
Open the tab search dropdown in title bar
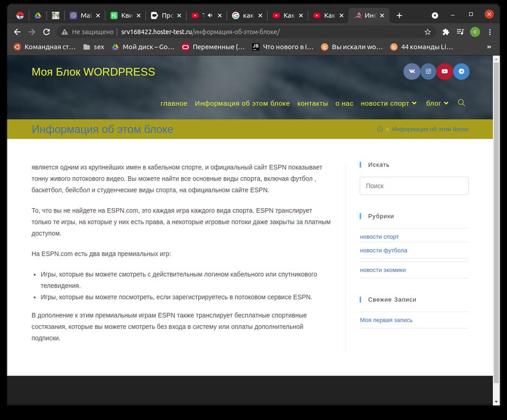tap(435, 15)
